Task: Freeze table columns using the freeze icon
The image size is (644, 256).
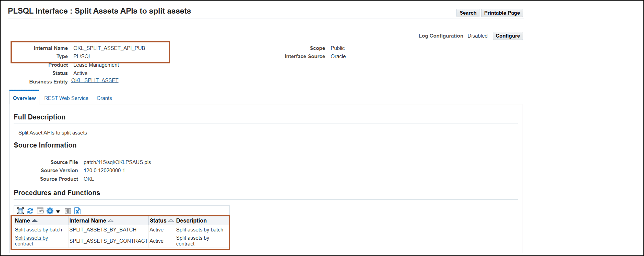Action: (67, 211)
